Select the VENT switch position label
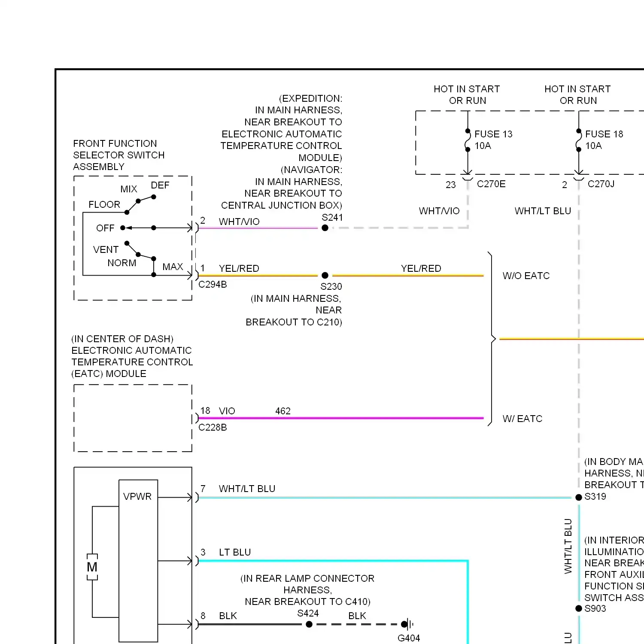644x644 pixels. pos(106,249)
